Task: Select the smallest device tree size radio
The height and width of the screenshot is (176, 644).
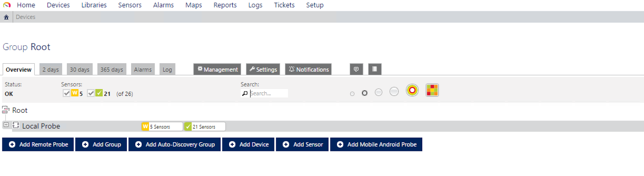Action: (352, 94)
